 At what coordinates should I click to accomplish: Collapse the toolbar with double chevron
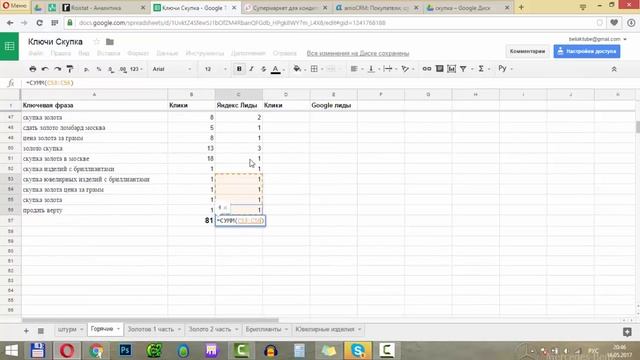613,69
